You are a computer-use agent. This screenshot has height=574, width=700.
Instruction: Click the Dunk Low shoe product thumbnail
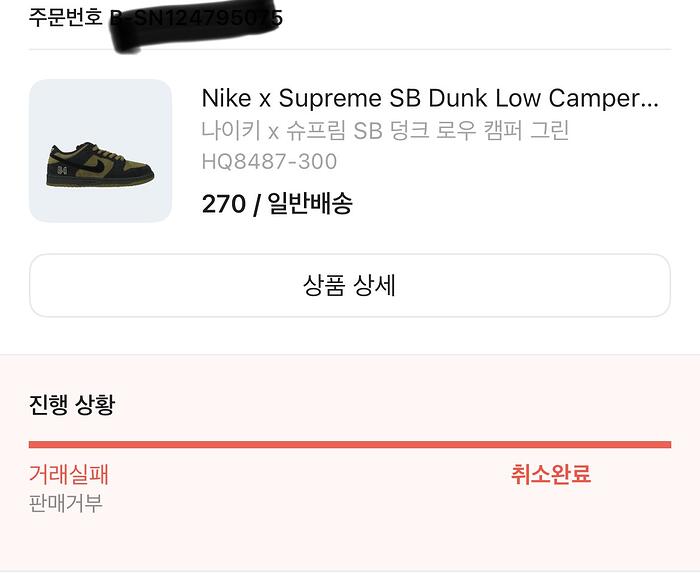(100, 151)
